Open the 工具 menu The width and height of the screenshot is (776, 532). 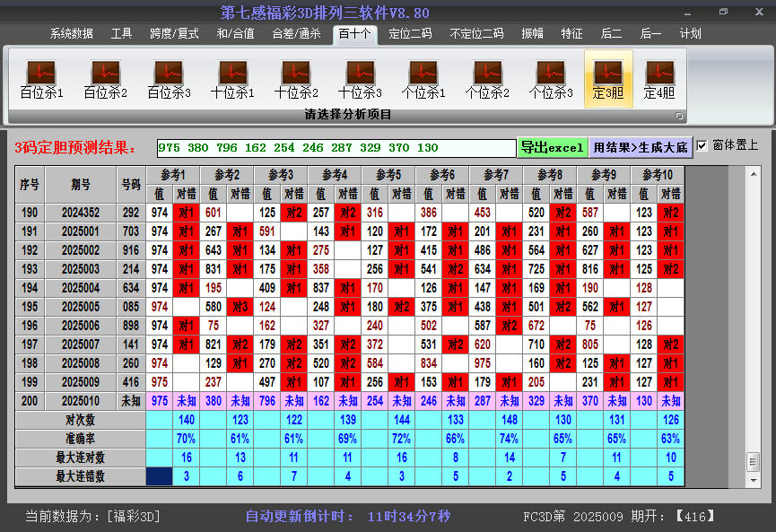pyautogui.click(x=121, y=34)
